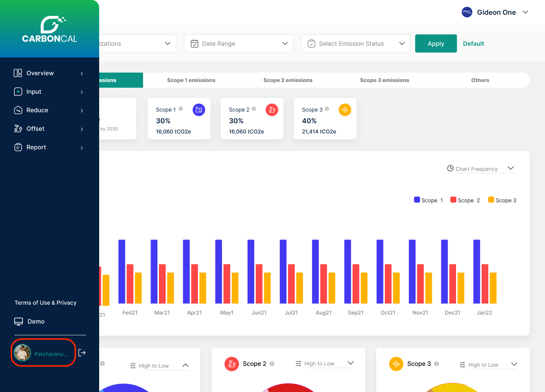The height and width of the screenshot is (392, 545).
Task: Click the logout icon beside the user profile
Action: pyautogui.click(x=82, y=353)
